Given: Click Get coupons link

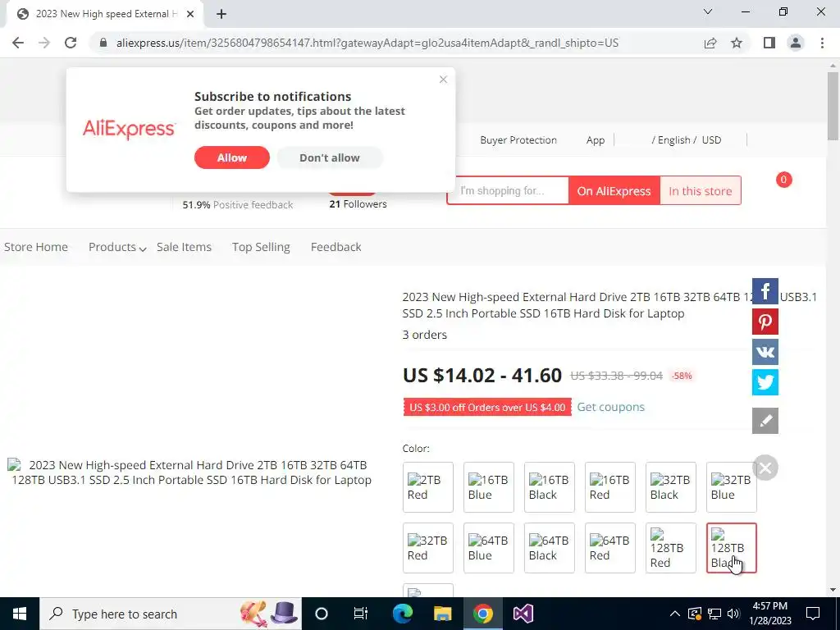Looking at the screenshot, I should [x=610, y=407].
